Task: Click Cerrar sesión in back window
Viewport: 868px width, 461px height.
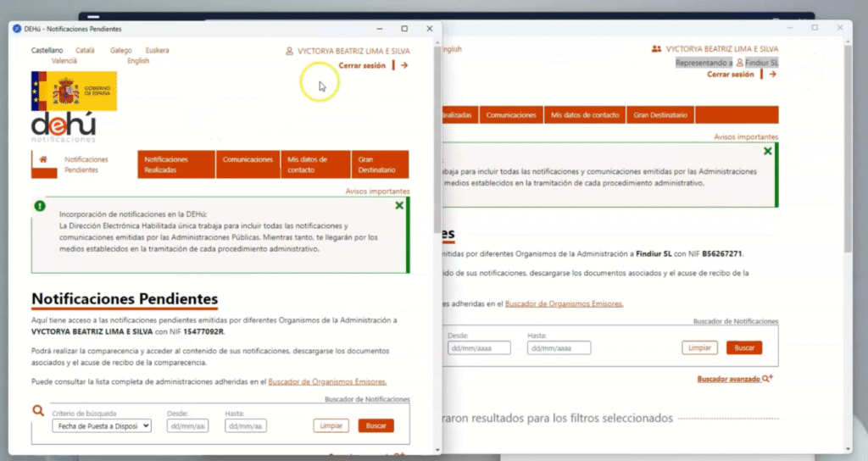Action: pyautogui.click(x=730, y=75)
